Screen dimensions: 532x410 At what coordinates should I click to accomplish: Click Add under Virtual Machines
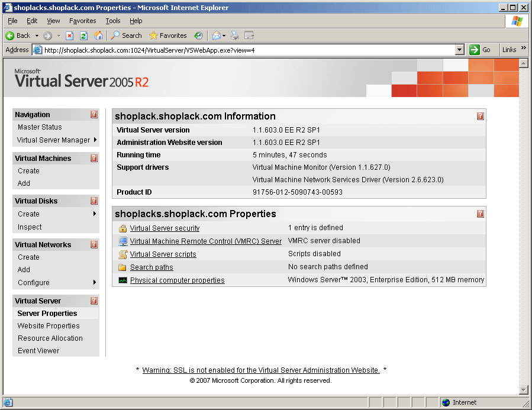(24, 183)
